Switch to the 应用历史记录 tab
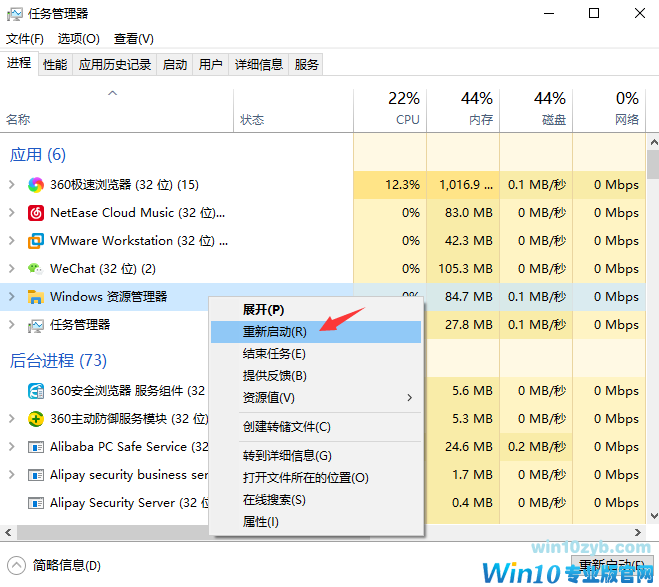 pyautogui.click(x=115, y=65)
